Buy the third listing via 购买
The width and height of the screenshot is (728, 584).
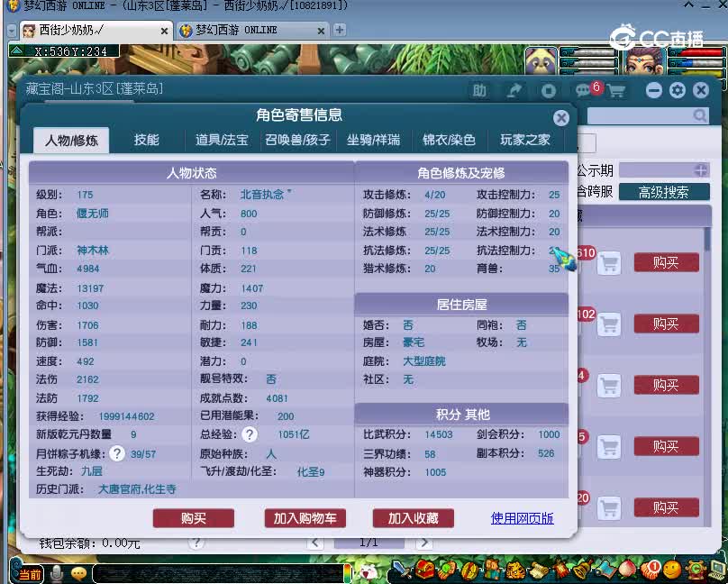coord(666,386)
